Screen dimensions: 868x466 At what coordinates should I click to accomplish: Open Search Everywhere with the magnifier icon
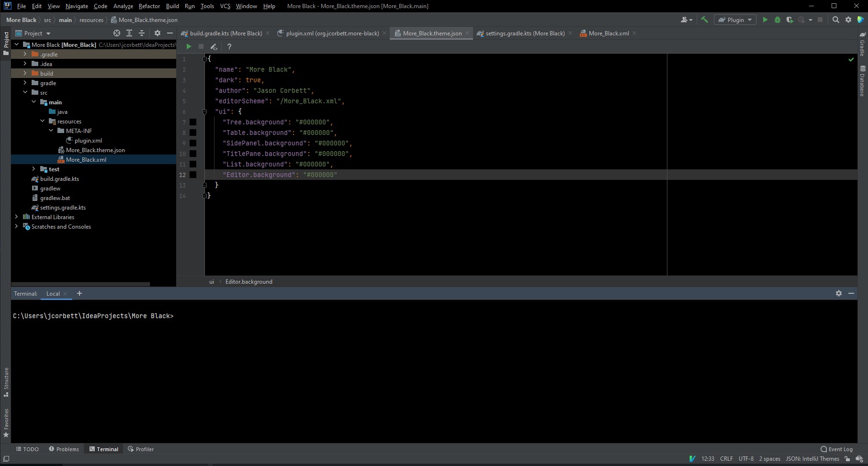835,20
